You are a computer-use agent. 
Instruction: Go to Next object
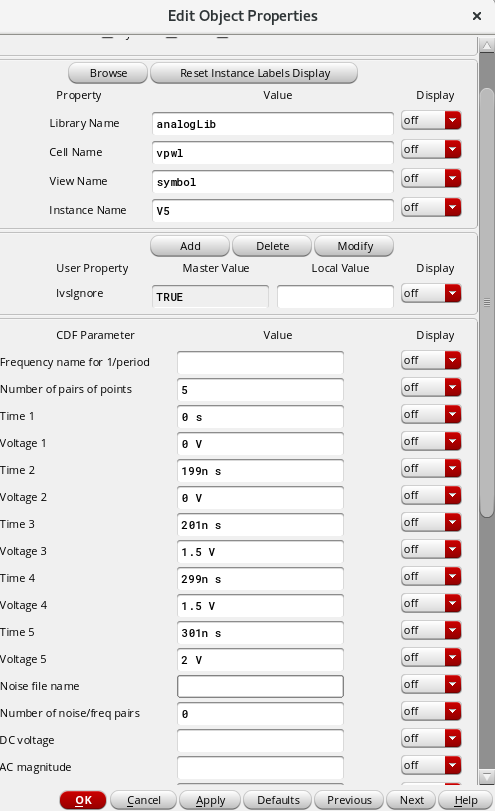point(412,800)
